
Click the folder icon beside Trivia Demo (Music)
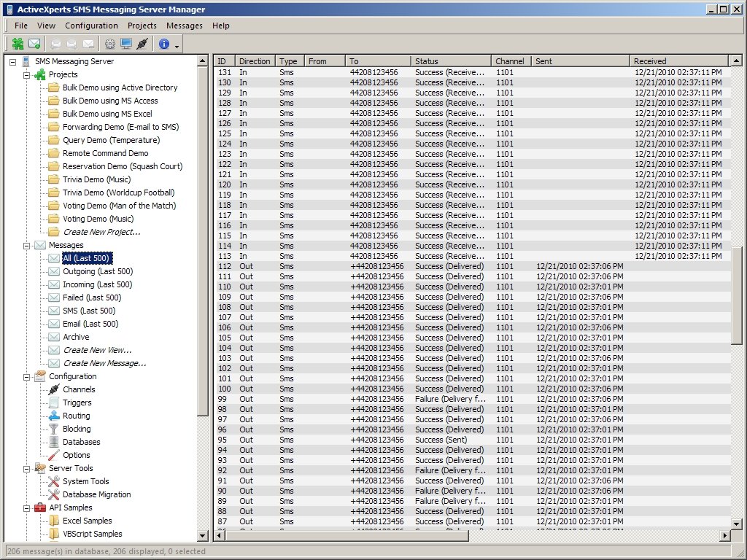click(x=54, y=179)
